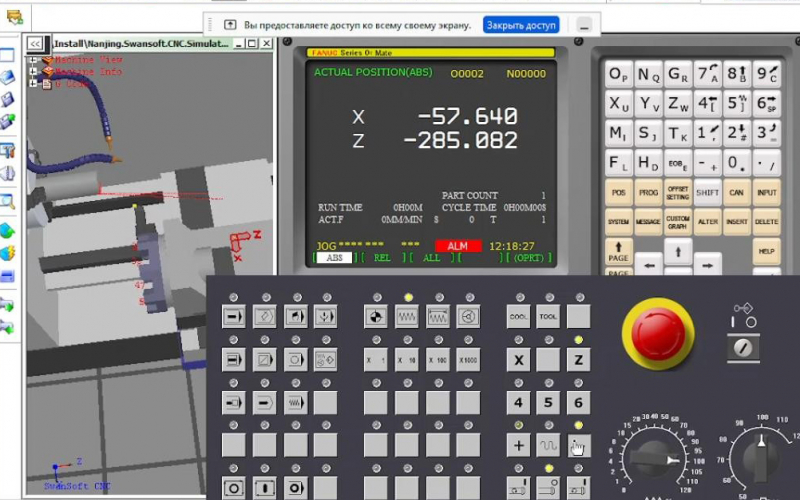The width and height of the screenshot is (800, 500).
Task: Open the (OPRT) softkey menu
Action: [529, 258]
